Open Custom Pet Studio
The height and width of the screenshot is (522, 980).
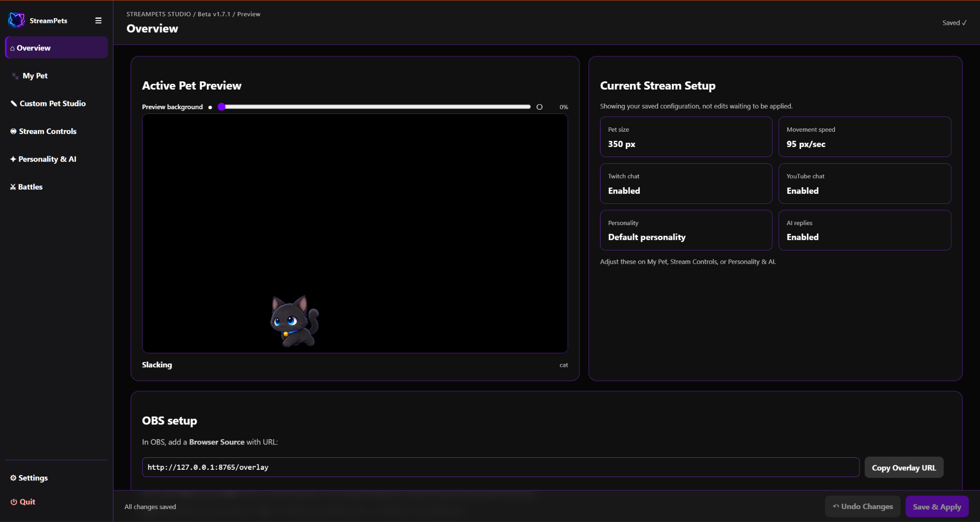coord(56,103)
